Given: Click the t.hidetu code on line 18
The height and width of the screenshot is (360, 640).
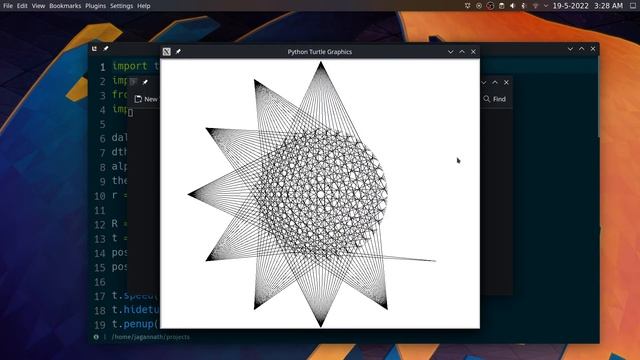Looking at the screenshot, I should pos(136,310).
